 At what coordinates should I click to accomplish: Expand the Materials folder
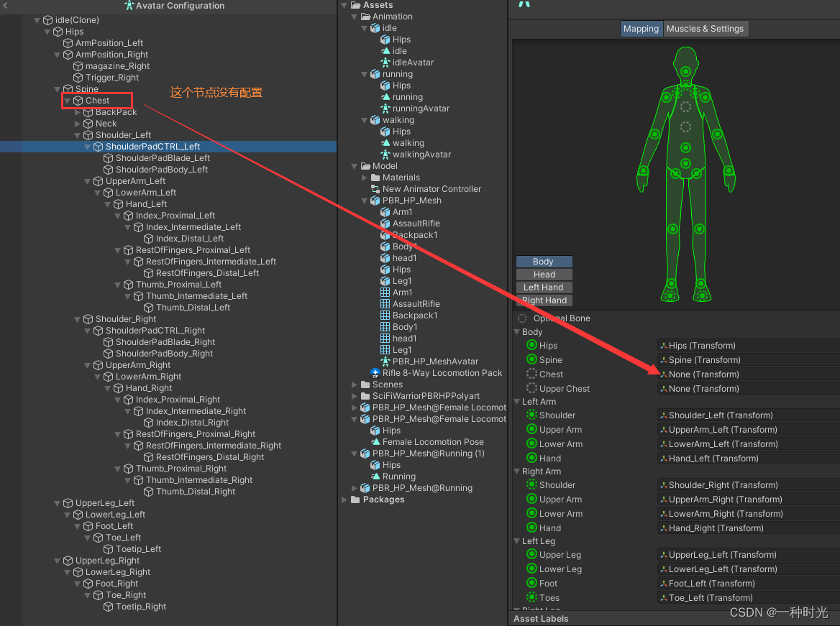tap(365, 178)
